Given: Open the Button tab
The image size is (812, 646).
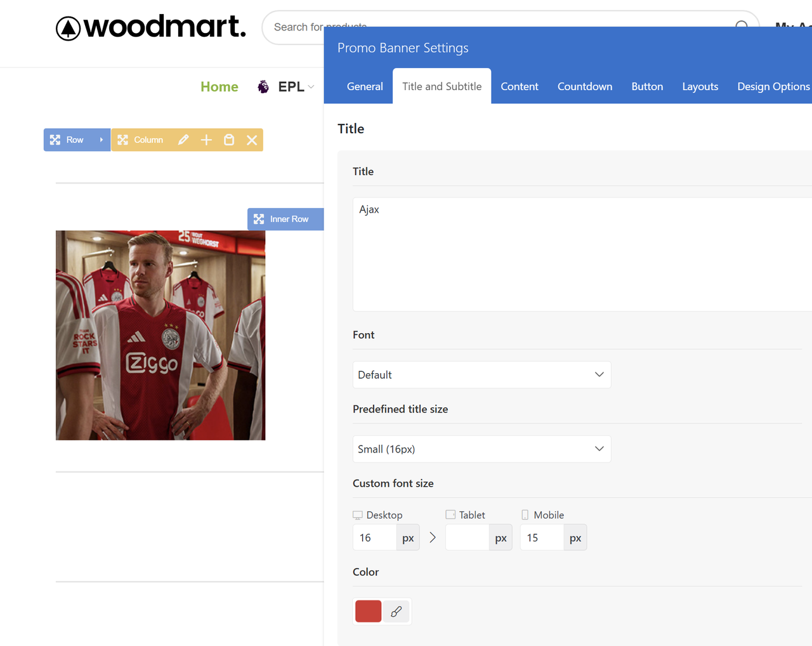Looking at the screenshot, I should tap(647, 86).
